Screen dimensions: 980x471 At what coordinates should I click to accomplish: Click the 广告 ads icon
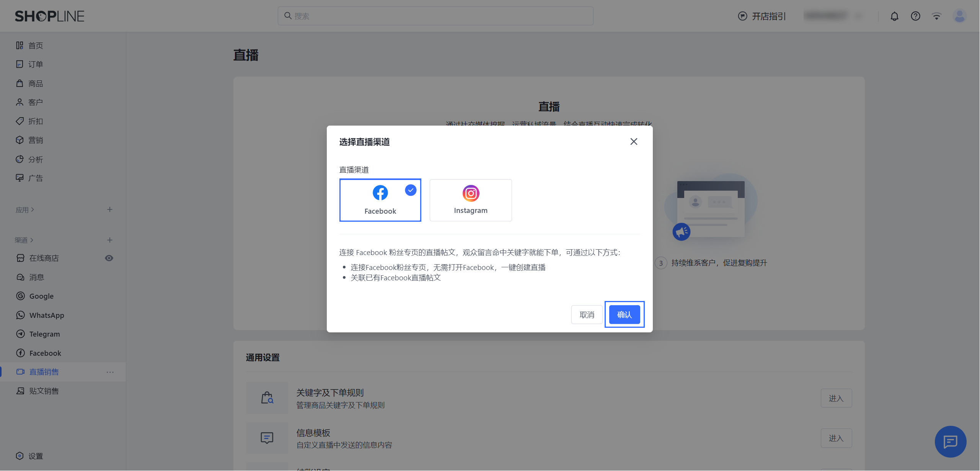coord(20,178)
